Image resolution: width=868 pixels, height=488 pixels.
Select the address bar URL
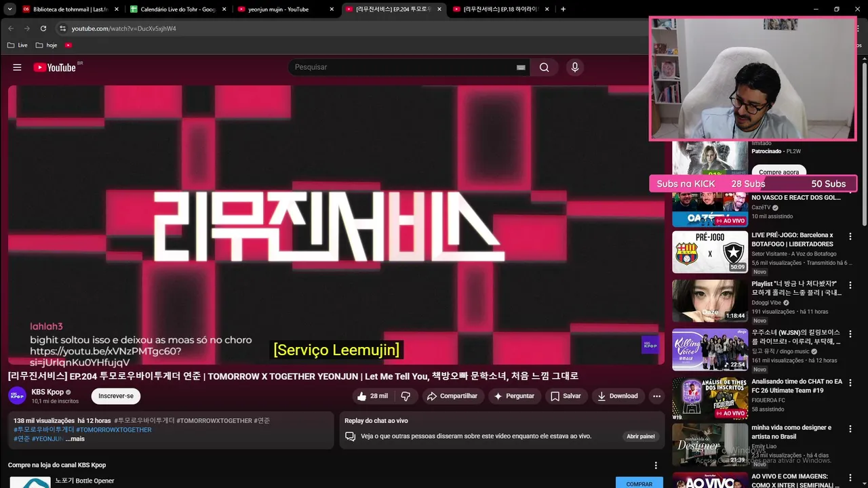pyautogui.click(x=123, y=28)
